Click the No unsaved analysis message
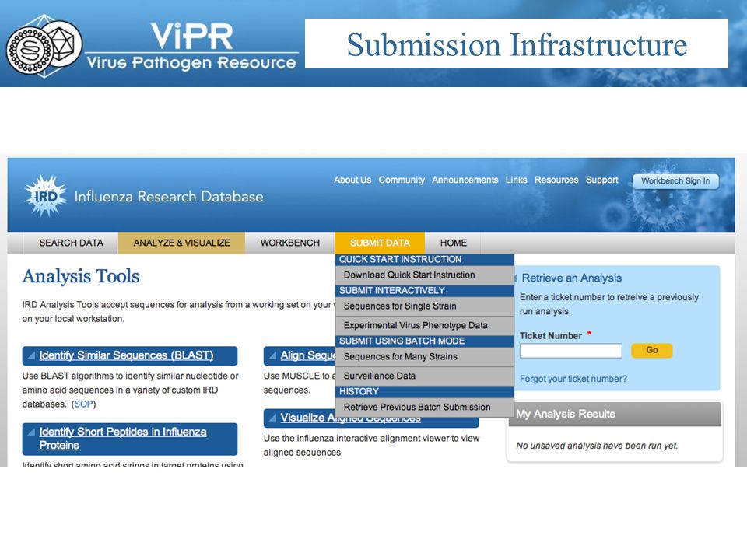The height and width of the screenshot is (560, 747). pyautogui.click(x=597, y=446)
